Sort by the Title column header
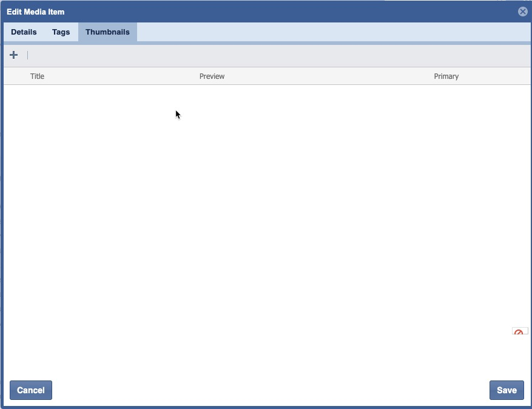The image size is (532, 409). click(38, 76)
